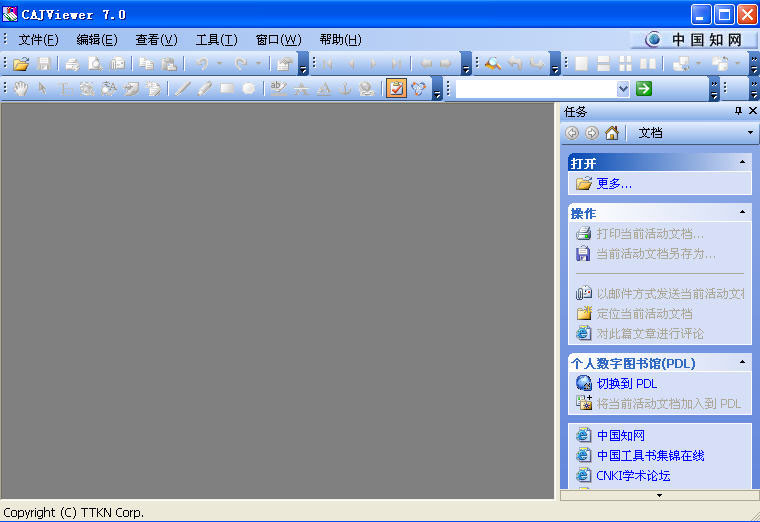Click the copy toolbar icon
760x522 pixels.
point(146,63)
